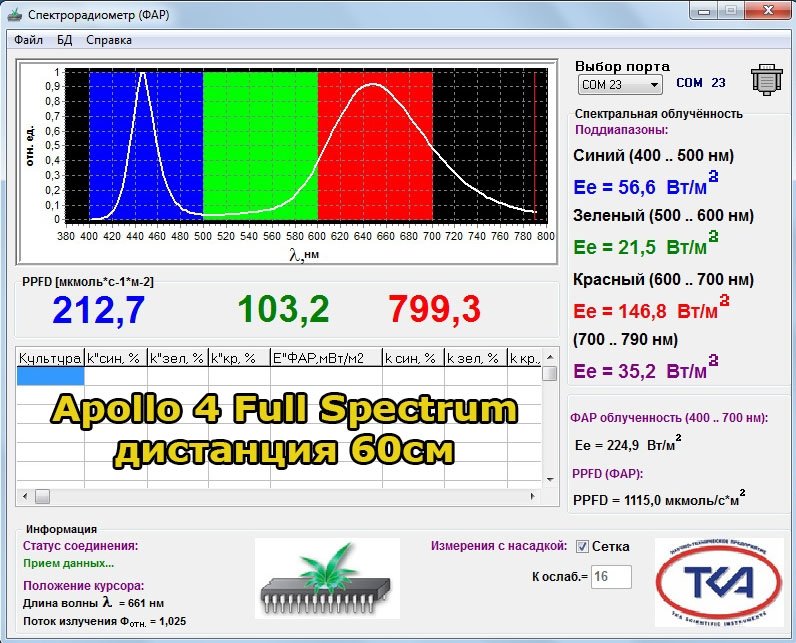Click the Длина волны λ = 661 нм text
This screenshot has width=796, height=643.
93,603
